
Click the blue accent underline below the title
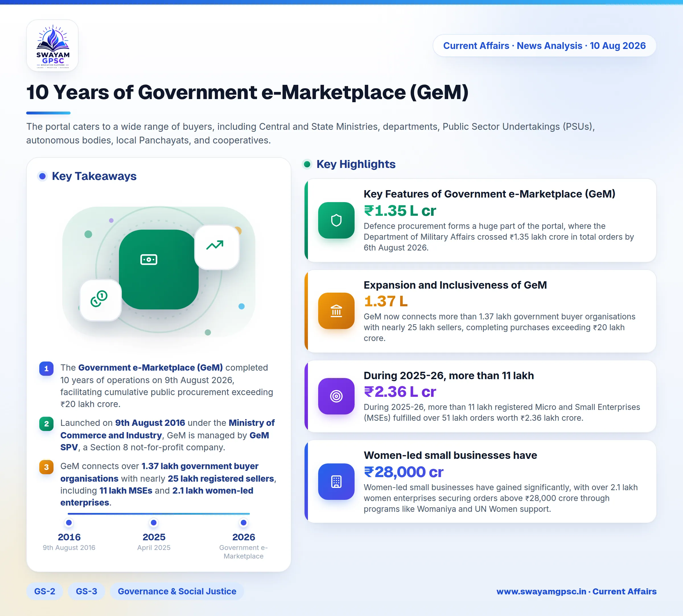[x=48, y=113]
